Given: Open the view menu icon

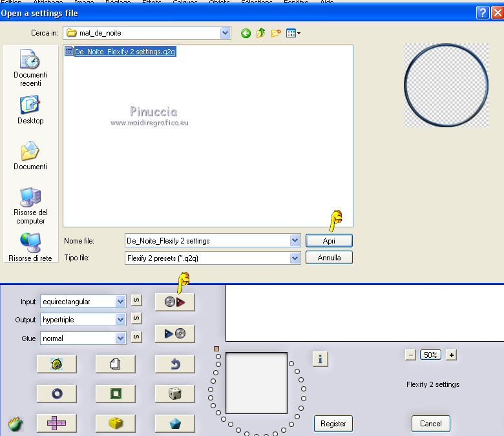Looking at the screenshot, I should 293,33.
